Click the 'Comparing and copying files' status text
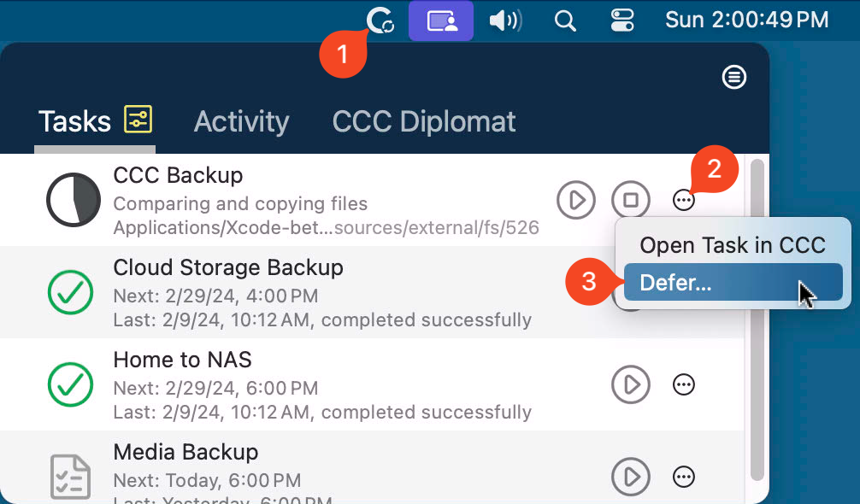The width and height of the screenshot is (860, 504). pyautogui.click(x=240, y=204)
